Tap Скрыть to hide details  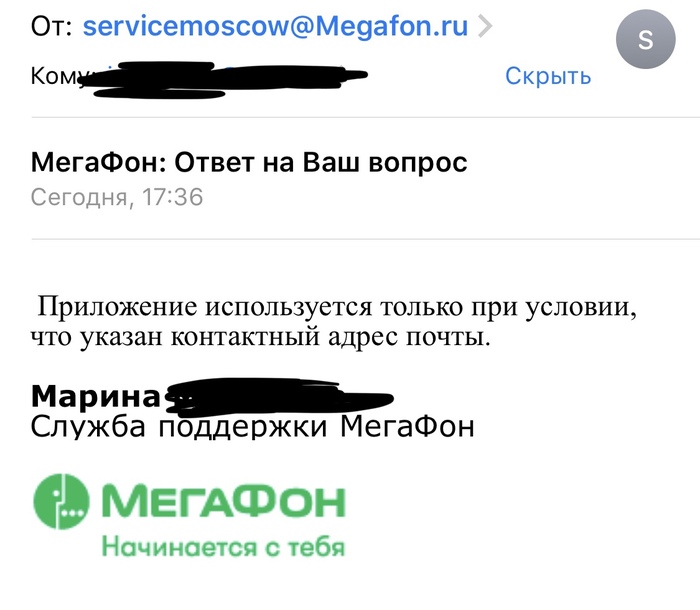coord(548,75)
